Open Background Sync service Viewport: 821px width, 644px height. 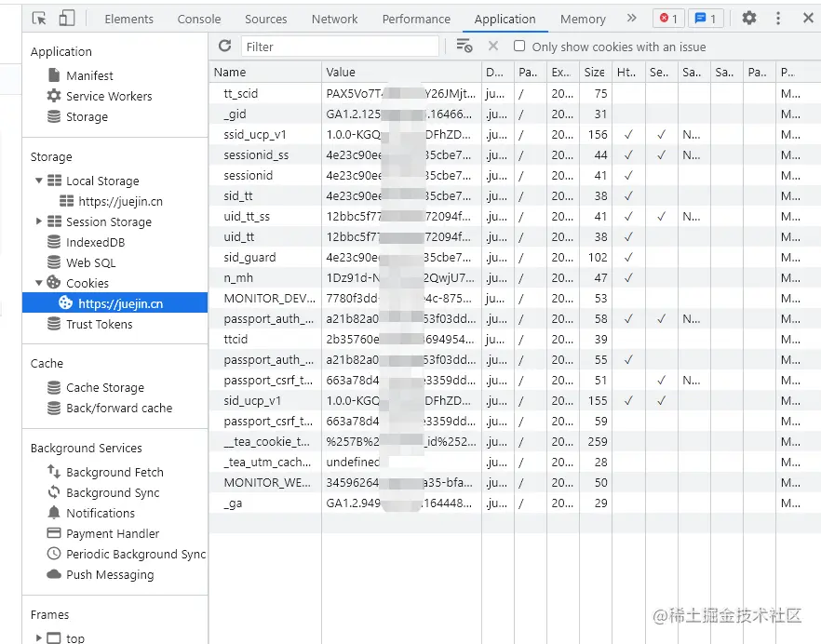click(113, 492)
